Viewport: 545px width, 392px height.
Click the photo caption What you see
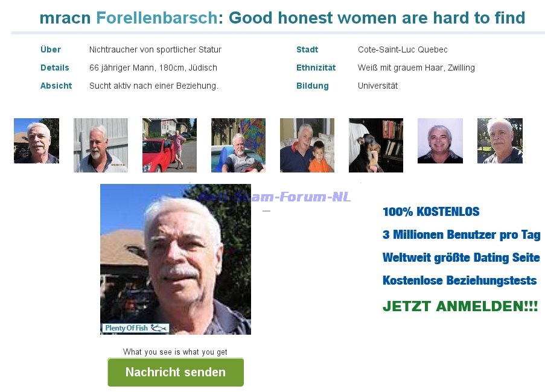[x=175, y=352]
